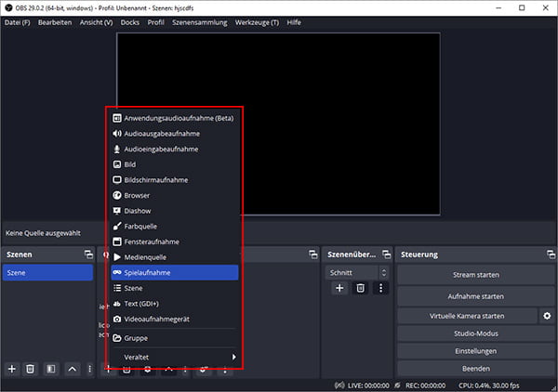
Task: Select Diashow slideshow source
Action: click(x=175, y=211)
